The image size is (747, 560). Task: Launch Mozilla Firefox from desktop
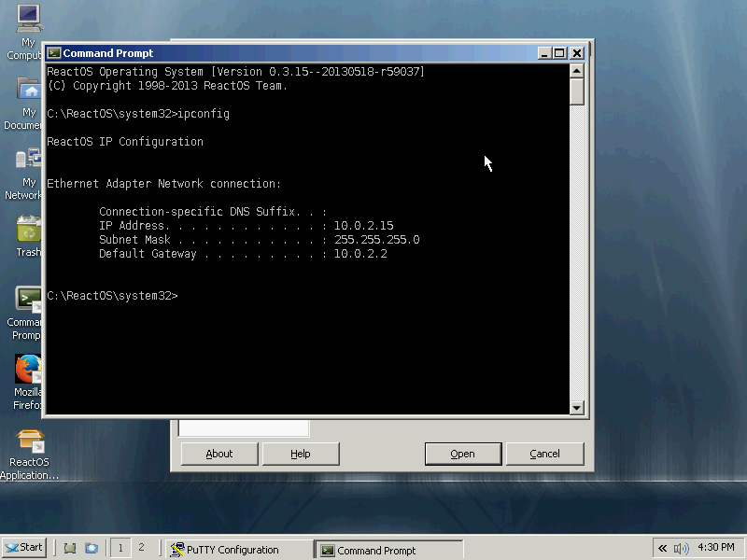28,370
